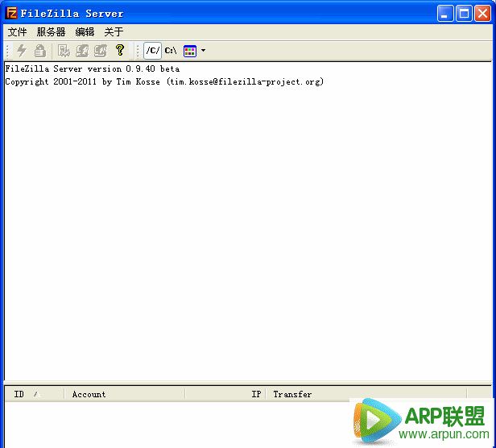This screenshot has height=448, width=496.
Task: Click the 'FileZilla Server version 0.9.40 beta' log line
Action: click(x=93, y=68)
